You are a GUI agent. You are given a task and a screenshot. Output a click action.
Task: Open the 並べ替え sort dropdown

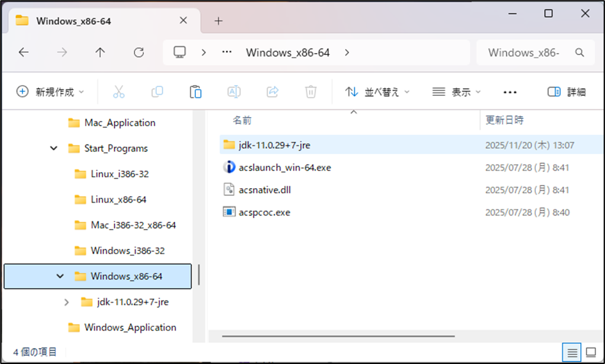click(x=377, y=92)
